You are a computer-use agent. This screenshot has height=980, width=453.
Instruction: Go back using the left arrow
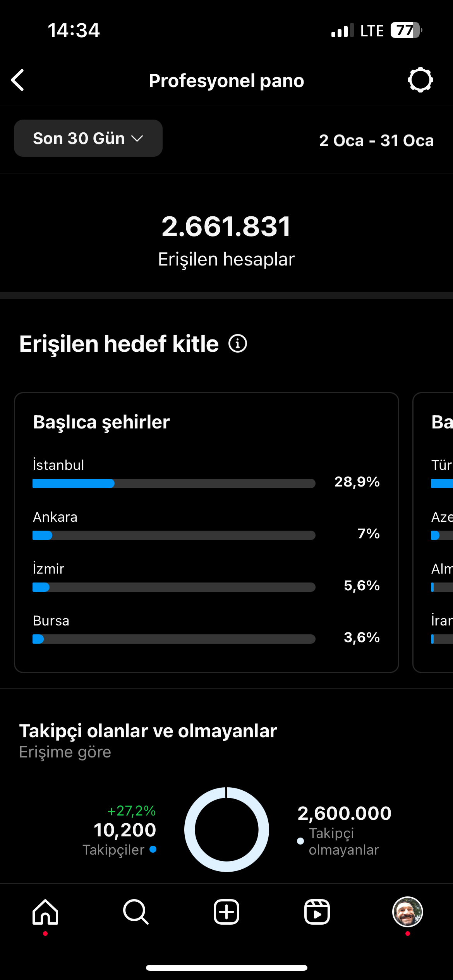[x=18, y=81]
